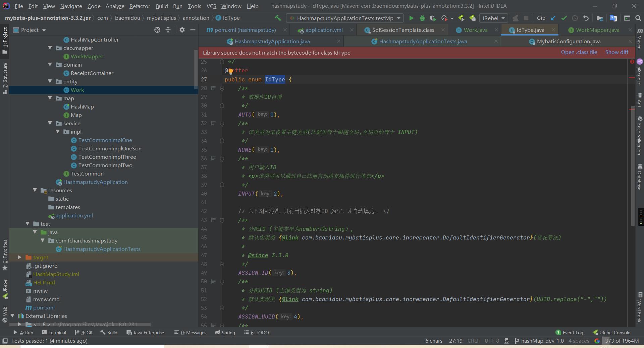
Task: Toggle the Event Log tool window
Action: (x=570, y=333)
